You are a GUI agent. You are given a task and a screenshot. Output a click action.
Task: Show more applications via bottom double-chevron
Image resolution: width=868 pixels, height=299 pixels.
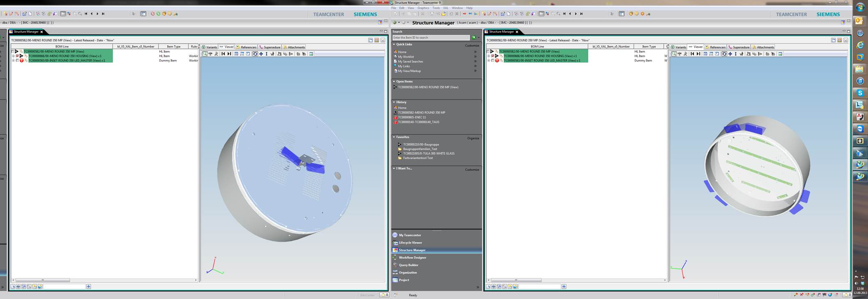tap(477, 287)
